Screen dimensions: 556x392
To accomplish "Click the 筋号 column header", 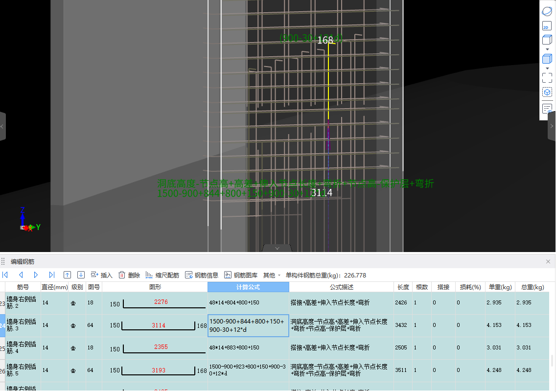I will [23, 287].
